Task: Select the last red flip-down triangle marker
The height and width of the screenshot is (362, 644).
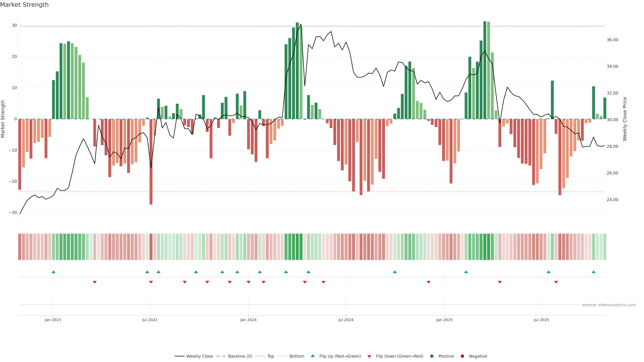Action: (556, 282)
